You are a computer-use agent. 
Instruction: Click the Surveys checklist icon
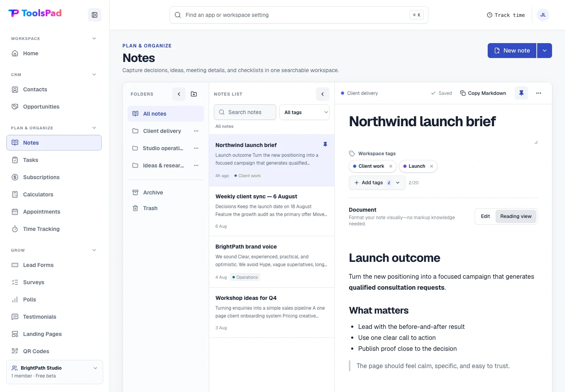point(15,282)
